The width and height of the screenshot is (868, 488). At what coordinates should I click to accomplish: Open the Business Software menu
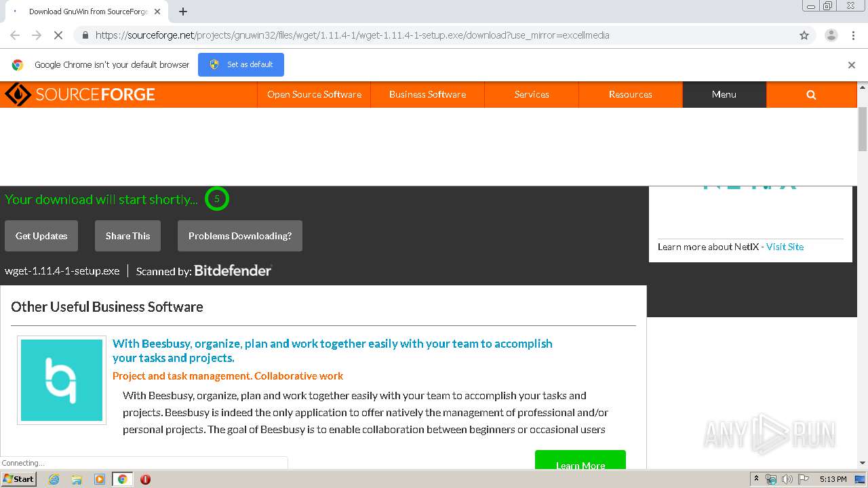tap(427, 95)
